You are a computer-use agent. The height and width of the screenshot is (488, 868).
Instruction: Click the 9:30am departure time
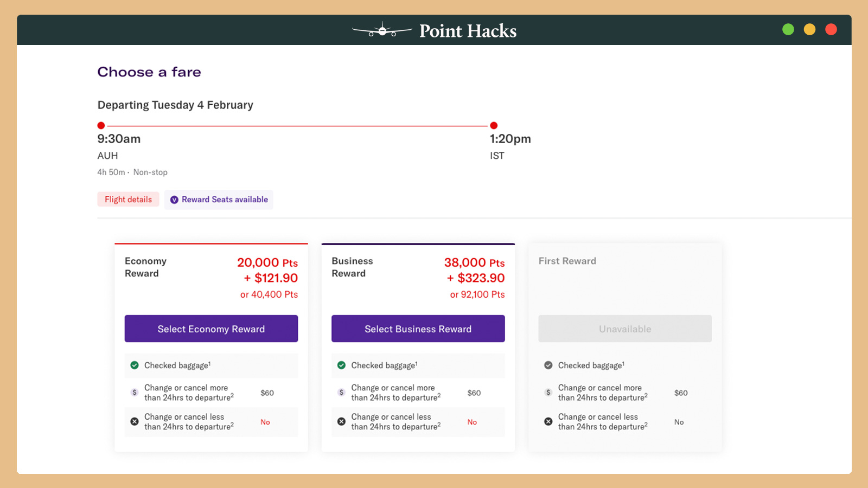(119, 139)
